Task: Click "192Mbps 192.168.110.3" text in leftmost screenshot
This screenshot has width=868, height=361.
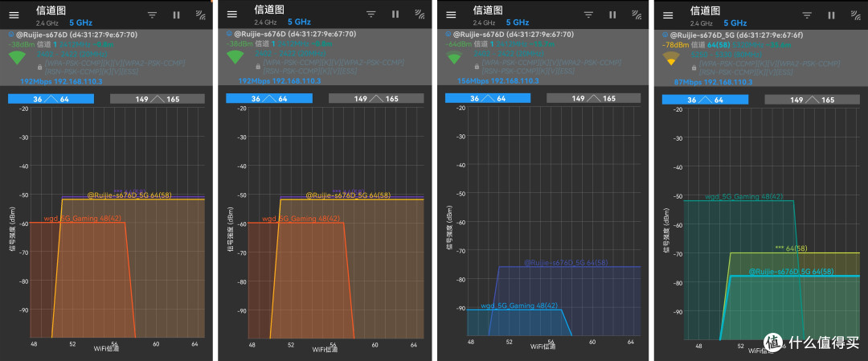Action: [x=61, y=81]
